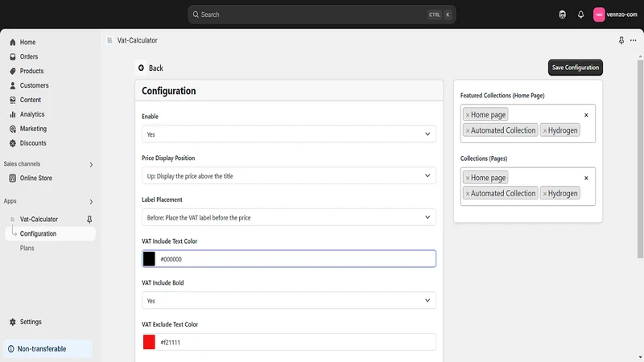Screen dimensions: 644x362
Task: Click the Non-transferable notice
Action: pos(47,349)
